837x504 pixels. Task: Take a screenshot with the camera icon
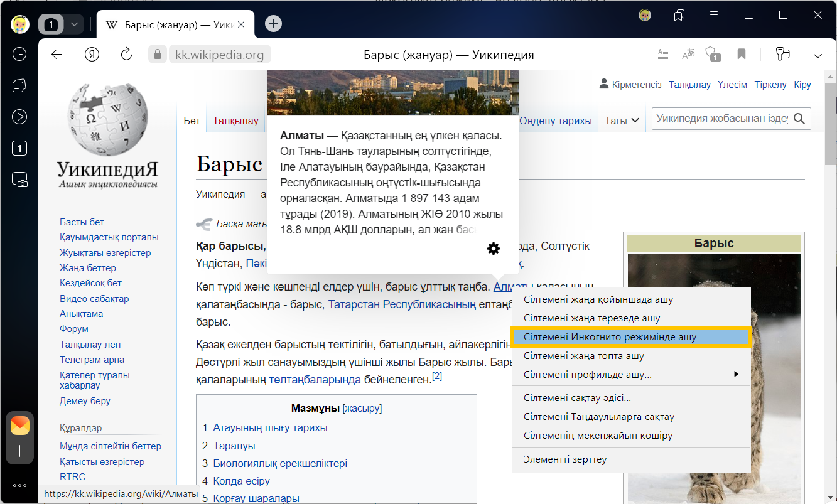click(19, 180)
